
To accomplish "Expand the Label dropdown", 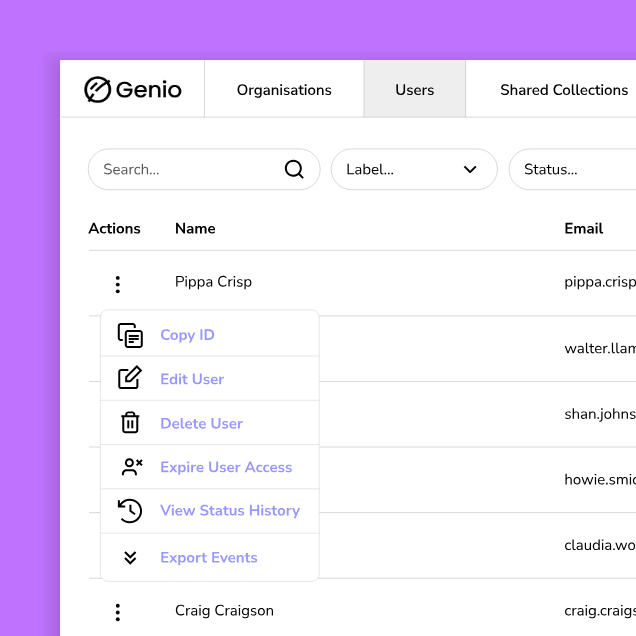I will 413,170.
